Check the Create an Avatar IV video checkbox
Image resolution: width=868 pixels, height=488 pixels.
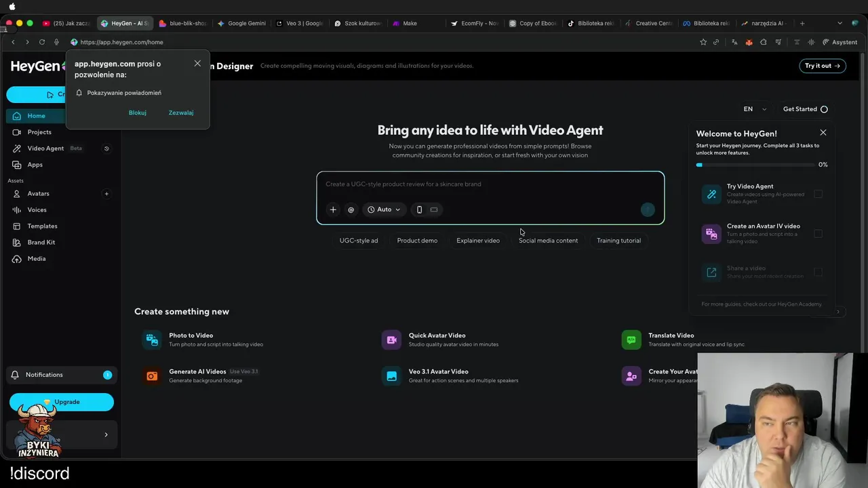pyautogui.click(x=818, y=234)
